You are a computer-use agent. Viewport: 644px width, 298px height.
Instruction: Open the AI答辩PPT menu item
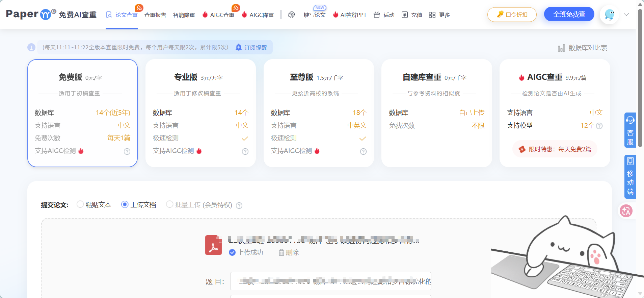coord(350,15)
